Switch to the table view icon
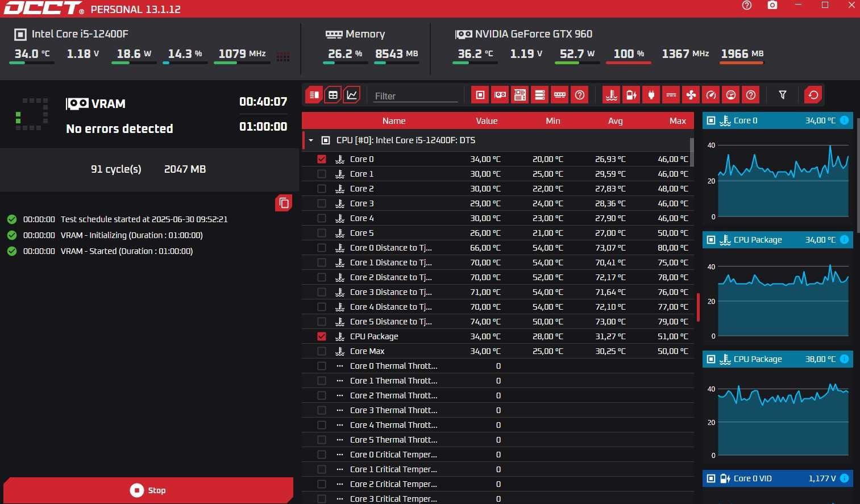 point(333,95)
